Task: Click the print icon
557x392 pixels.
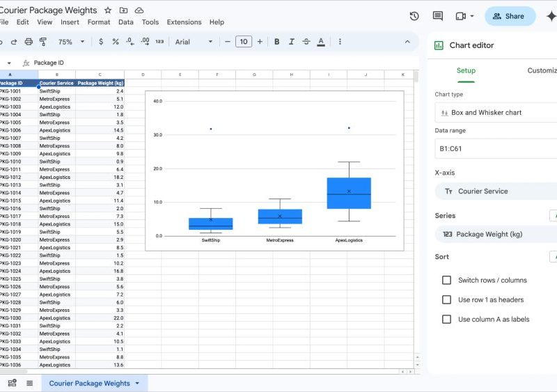Action: [29, 42]
